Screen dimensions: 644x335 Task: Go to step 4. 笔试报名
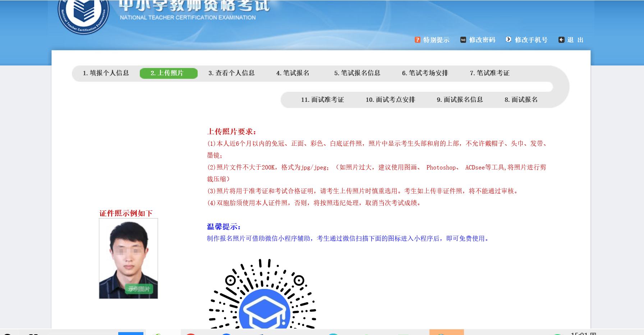click(x=293, y=73)
